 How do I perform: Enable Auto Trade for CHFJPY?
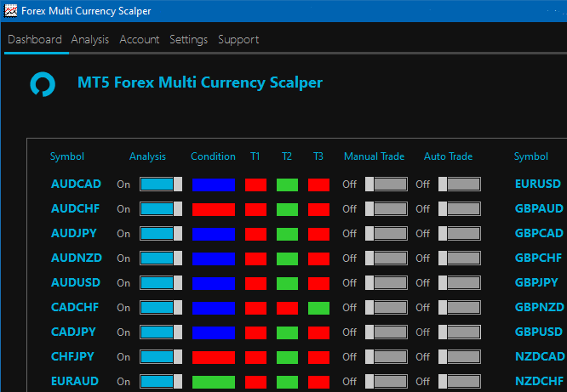point(460,356)
